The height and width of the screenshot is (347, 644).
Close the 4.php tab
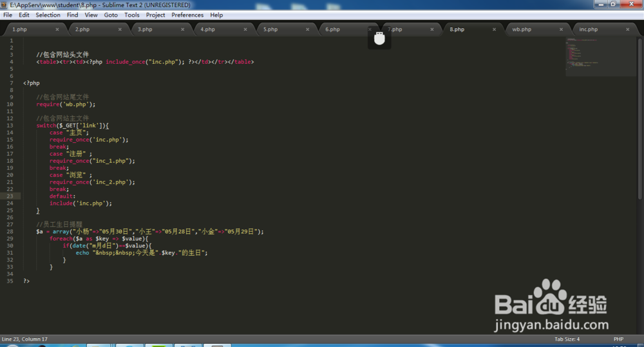pyautogui.click(x=245, y=30)
